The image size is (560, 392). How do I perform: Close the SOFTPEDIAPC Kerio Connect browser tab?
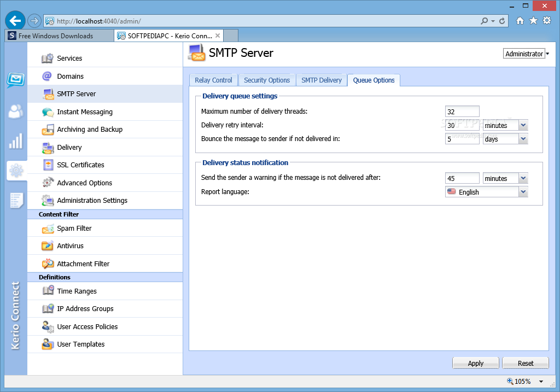point(218,36)
